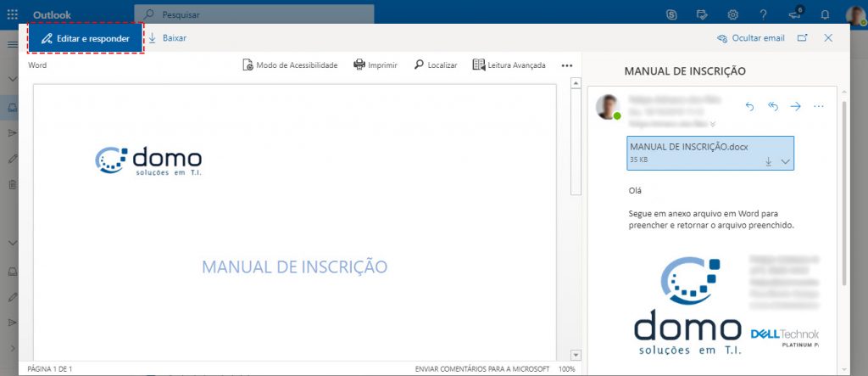Click the MANUAL DE INSCRIÇÃO email subject
868x376 pixels.
[685, 71]
